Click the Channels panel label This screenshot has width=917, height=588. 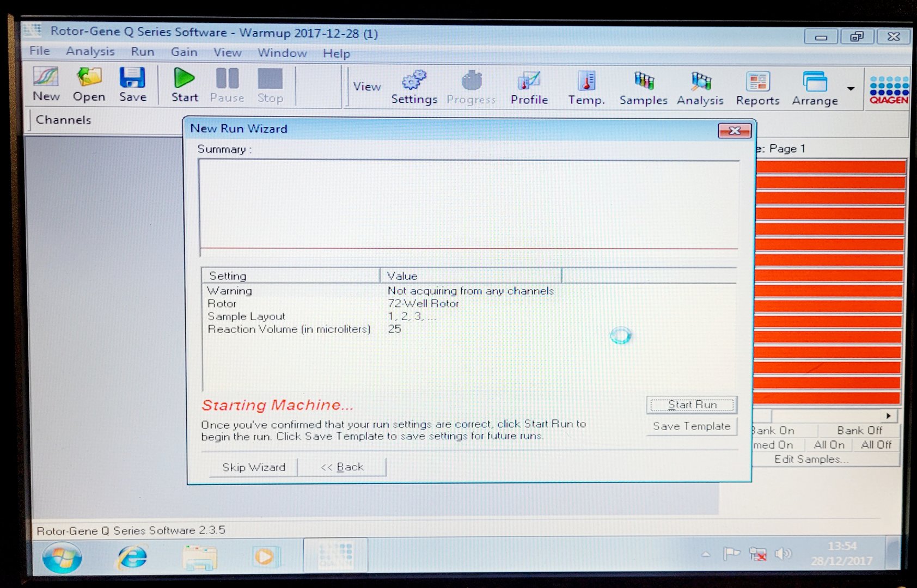pos(63,120)
